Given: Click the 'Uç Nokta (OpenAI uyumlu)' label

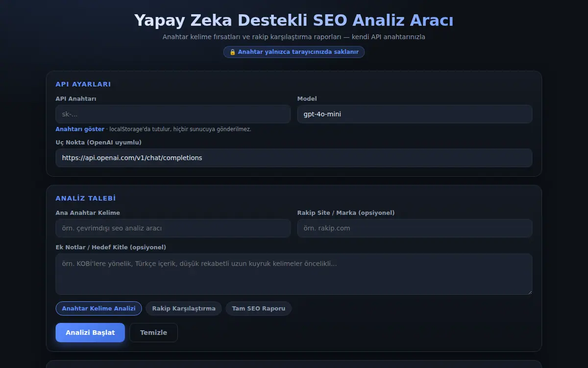Looking at the screenshot, I should click(98, 142).
